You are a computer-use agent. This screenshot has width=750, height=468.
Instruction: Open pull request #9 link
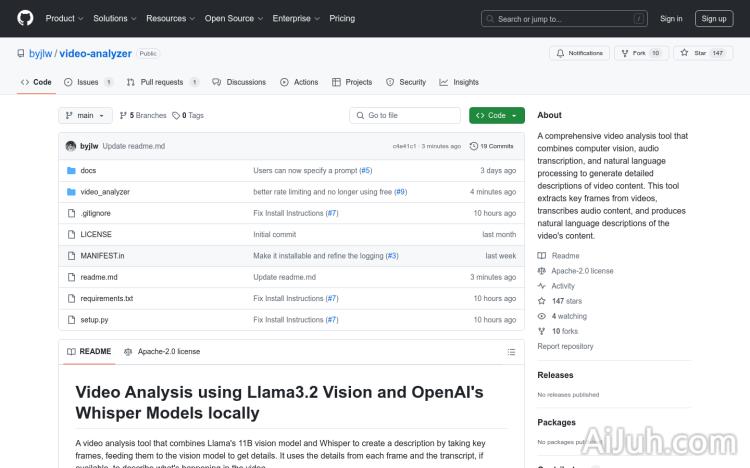(400, 192)
